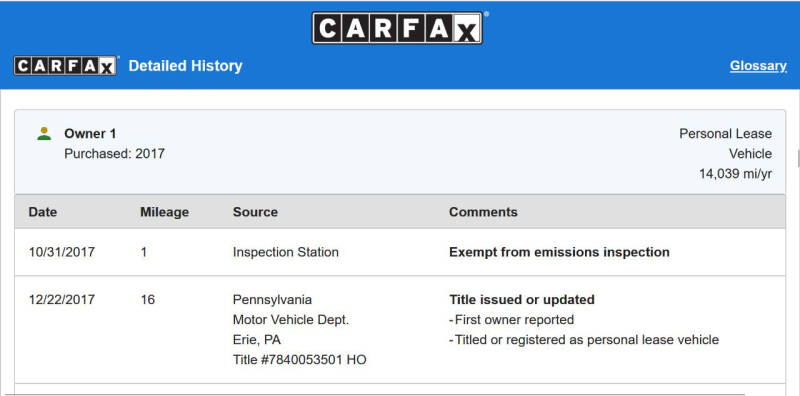Click Exempt from emissions inspection comment
800x396 pixels.
(559, 252)
